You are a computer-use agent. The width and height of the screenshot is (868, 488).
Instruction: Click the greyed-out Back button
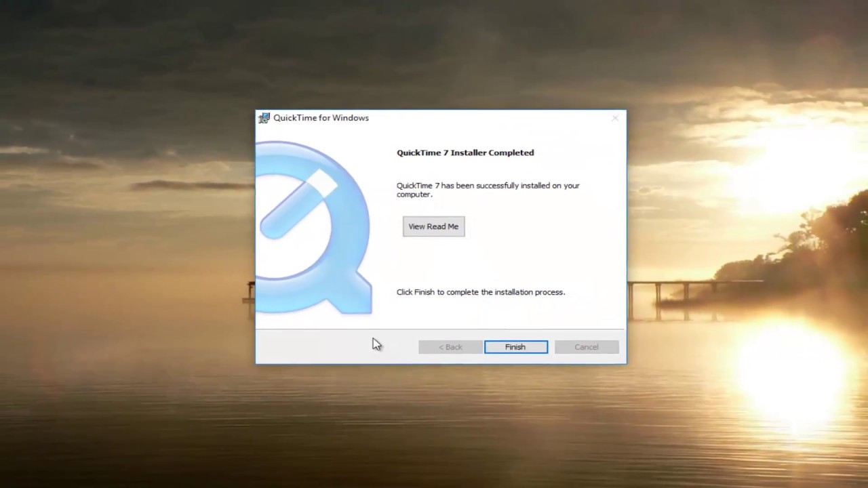pos(450,347)
